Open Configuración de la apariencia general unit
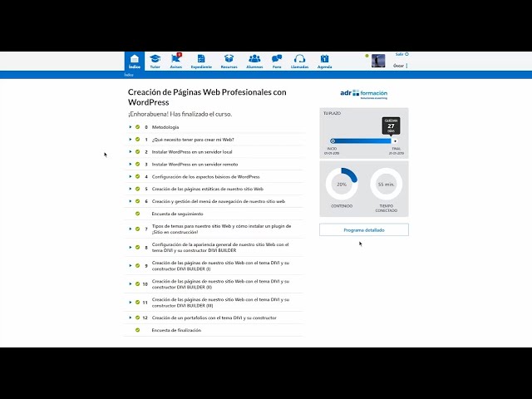Screen dimensions: 532x399 [x=220, y=248]
